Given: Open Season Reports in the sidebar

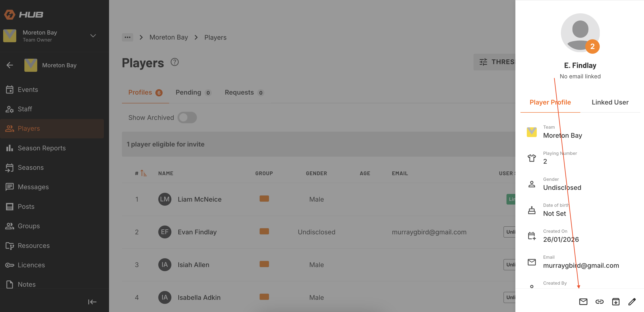Looking at the screenshot, I should pyautogui.click(x=42, y=148).
